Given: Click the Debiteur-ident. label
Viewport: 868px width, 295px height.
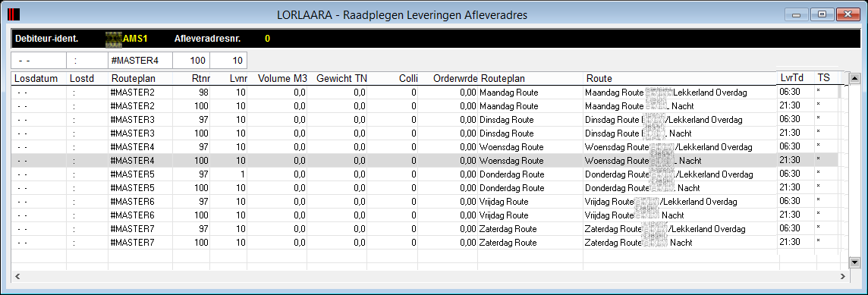Looking at the screenshot, I should pyautogui.click(x=46, y=39).
